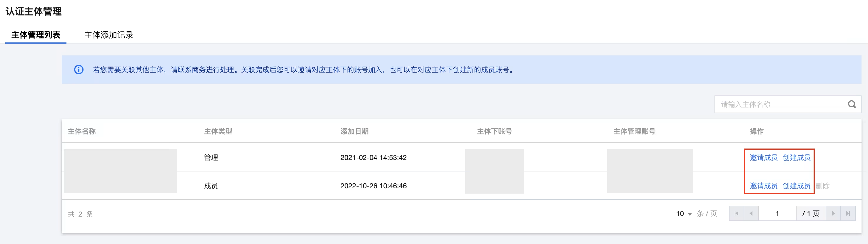This screenshot has height=244, width=868.
Task: Click 创建成员 for the 成员 row
Action: (796, 186)
